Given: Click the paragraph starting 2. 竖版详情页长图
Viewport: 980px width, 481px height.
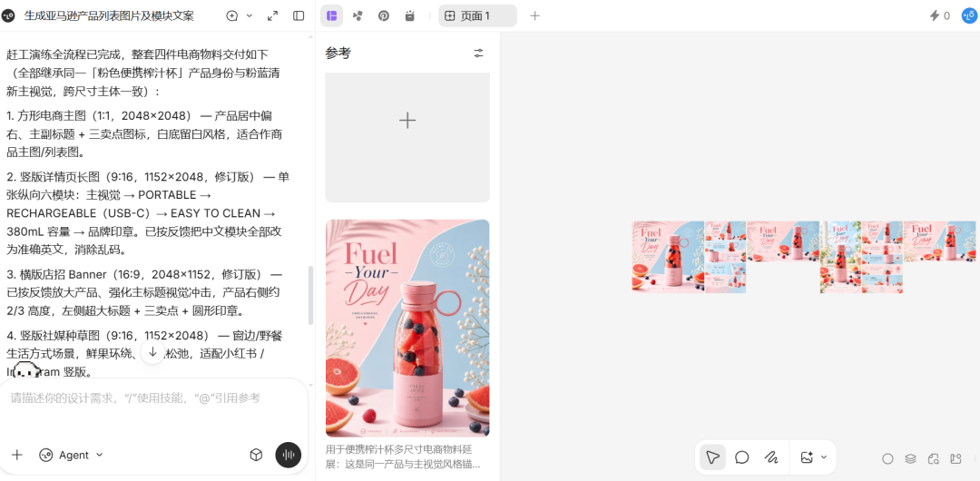Looking at the screenshot, I should point(148,213).
